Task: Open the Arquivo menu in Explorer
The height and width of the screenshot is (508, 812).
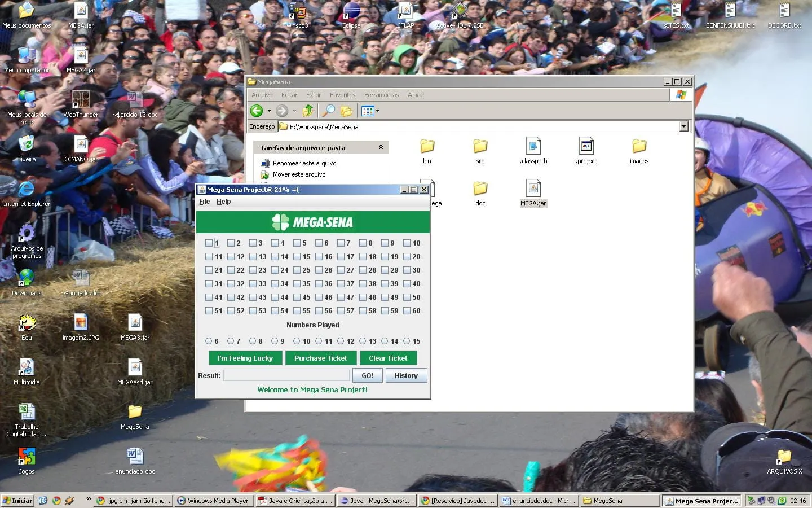Action: click(x=262, y=95)
